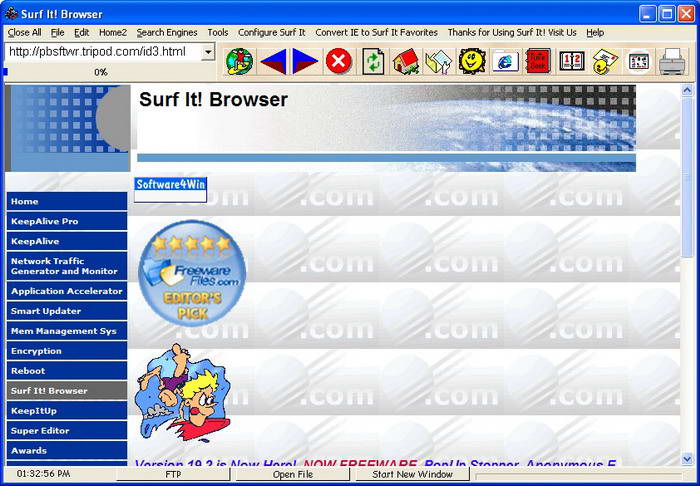Open the Mem Management Sys link
700x486 pixels.
[x=67, y=331]
